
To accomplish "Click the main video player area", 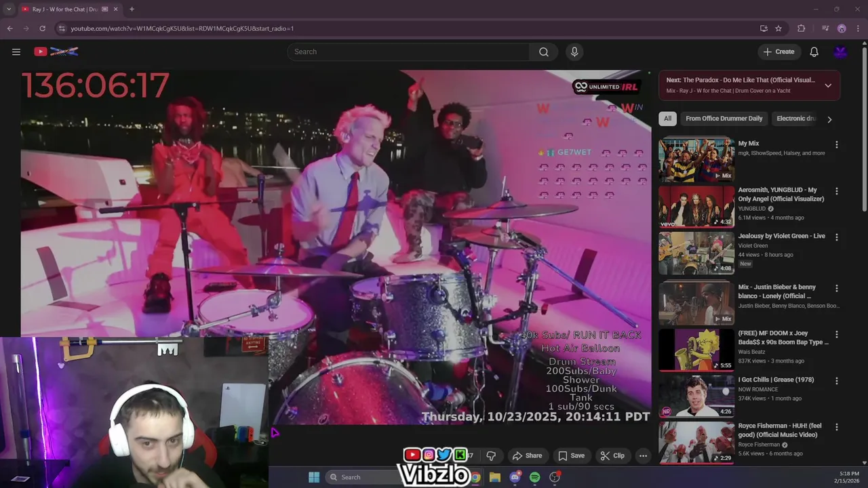I will click(336, 247).
